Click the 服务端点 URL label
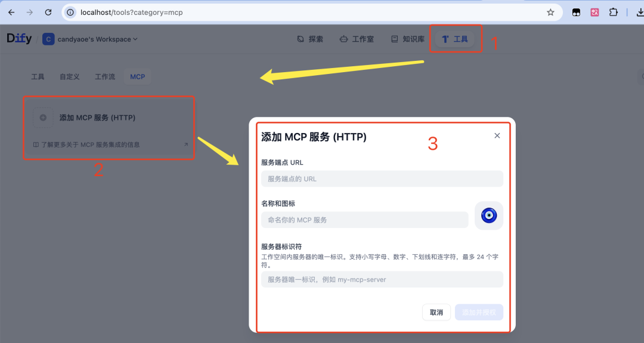This screenshot has width=644, height=343. [282, 163]
